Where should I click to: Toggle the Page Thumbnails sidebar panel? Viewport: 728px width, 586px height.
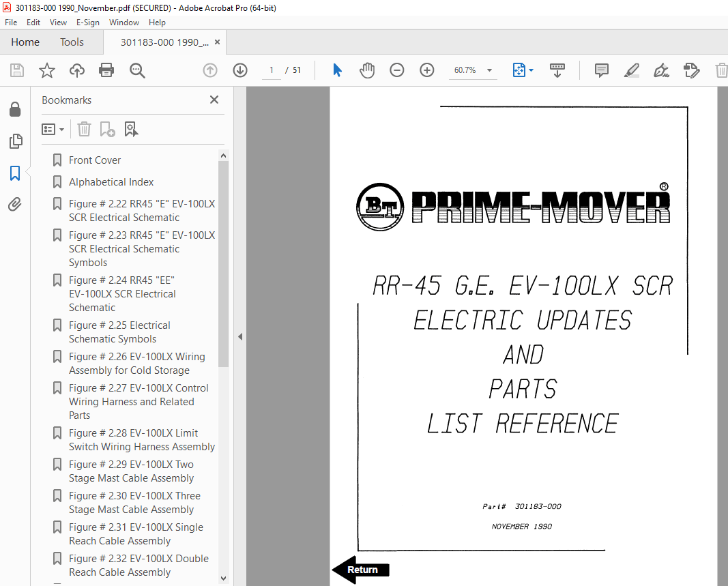pyautogui.click(x=16, y=141)
